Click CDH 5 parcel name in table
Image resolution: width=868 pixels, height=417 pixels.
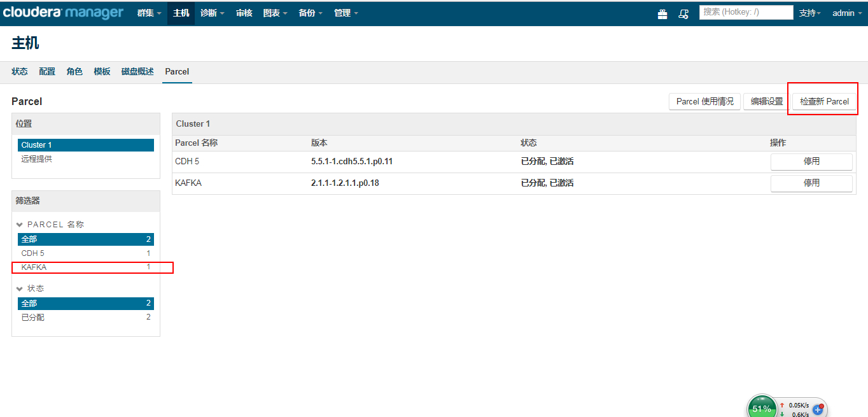(187, 162)
